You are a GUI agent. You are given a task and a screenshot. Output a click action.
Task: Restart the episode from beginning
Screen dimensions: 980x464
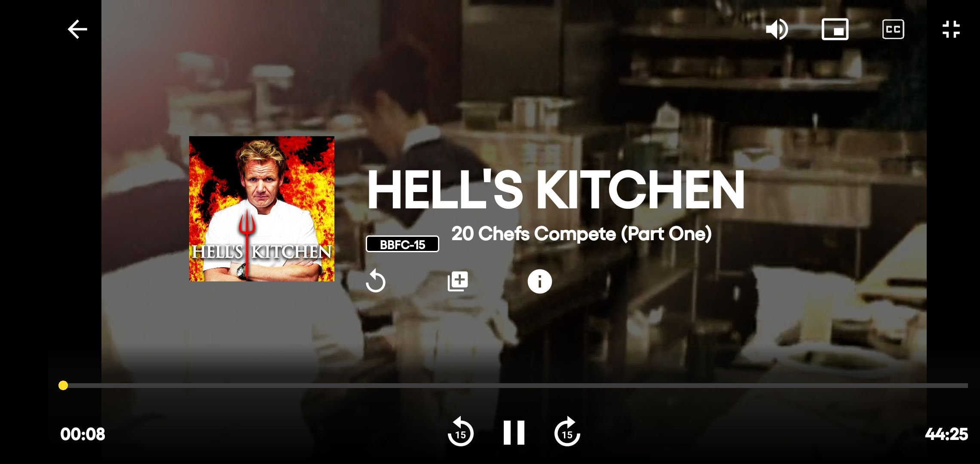tap(375, 281)
